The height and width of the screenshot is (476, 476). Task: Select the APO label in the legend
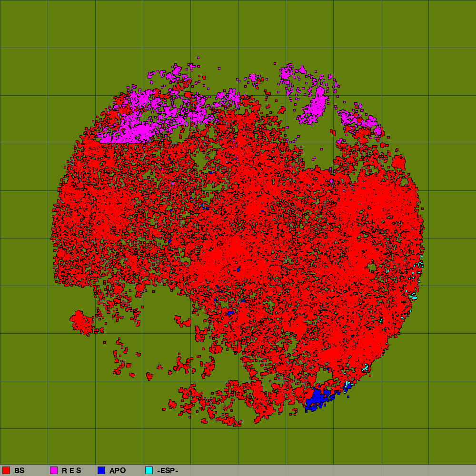118,471
